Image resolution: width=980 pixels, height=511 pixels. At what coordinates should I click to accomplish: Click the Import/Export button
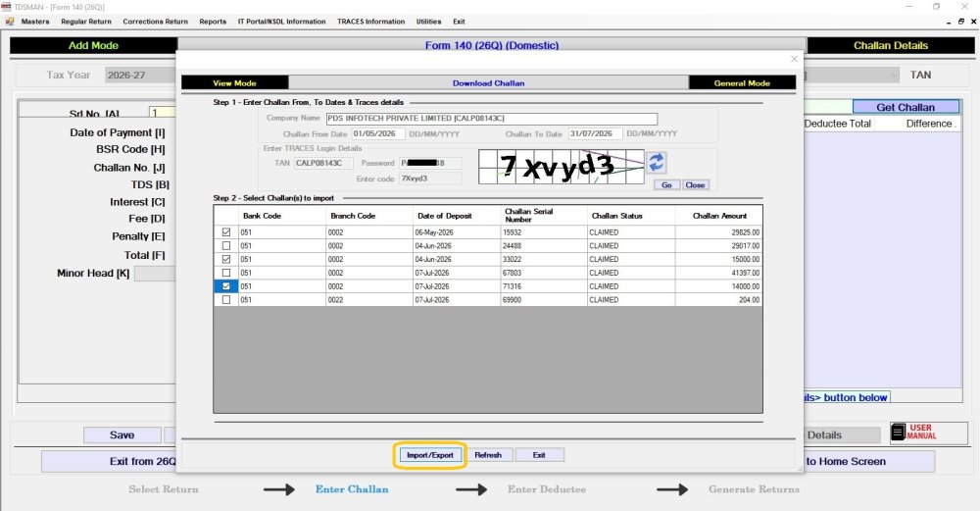point(430,455)
